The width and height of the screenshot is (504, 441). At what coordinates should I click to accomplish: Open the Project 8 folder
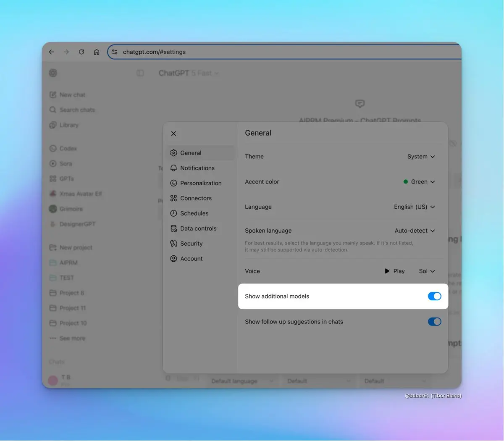pyautogui.click(x=67, y=293)
